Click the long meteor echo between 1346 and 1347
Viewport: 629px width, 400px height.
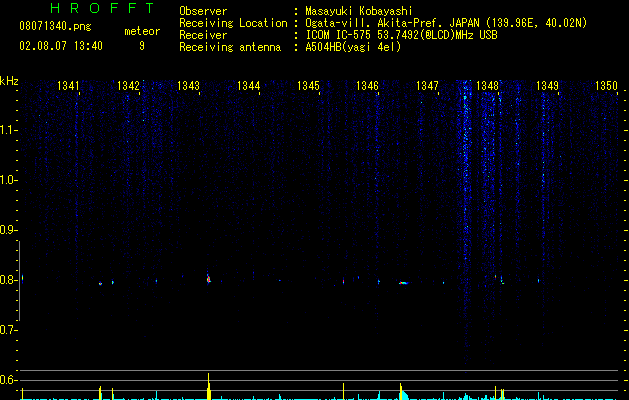tap(403, 283)
